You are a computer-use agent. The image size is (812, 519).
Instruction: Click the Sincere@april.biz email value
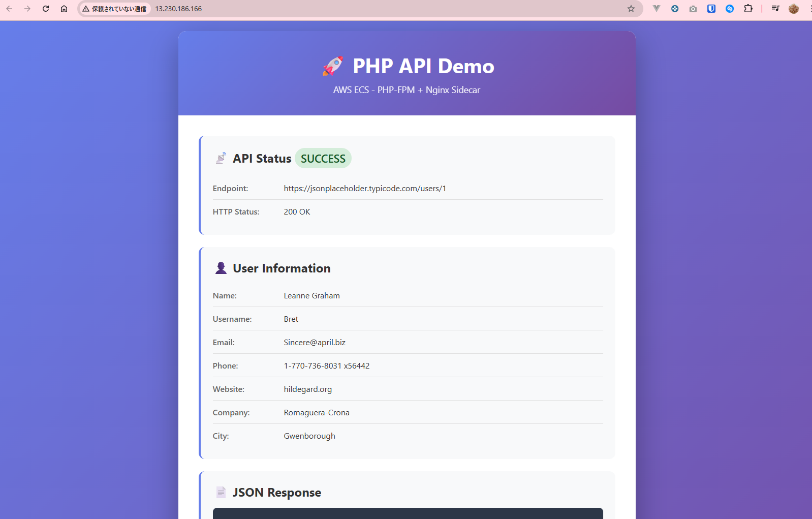point(315,343)
